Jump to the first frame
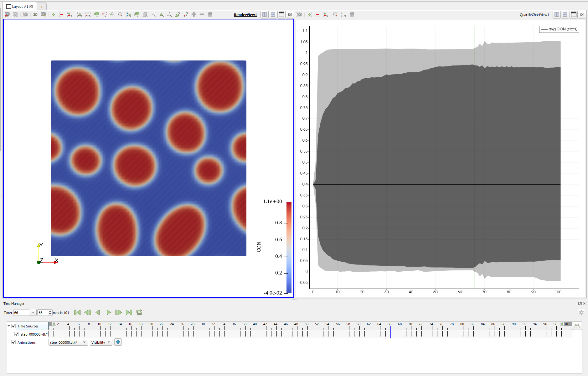The image size is (588, 376). click(x=77, y=312)
